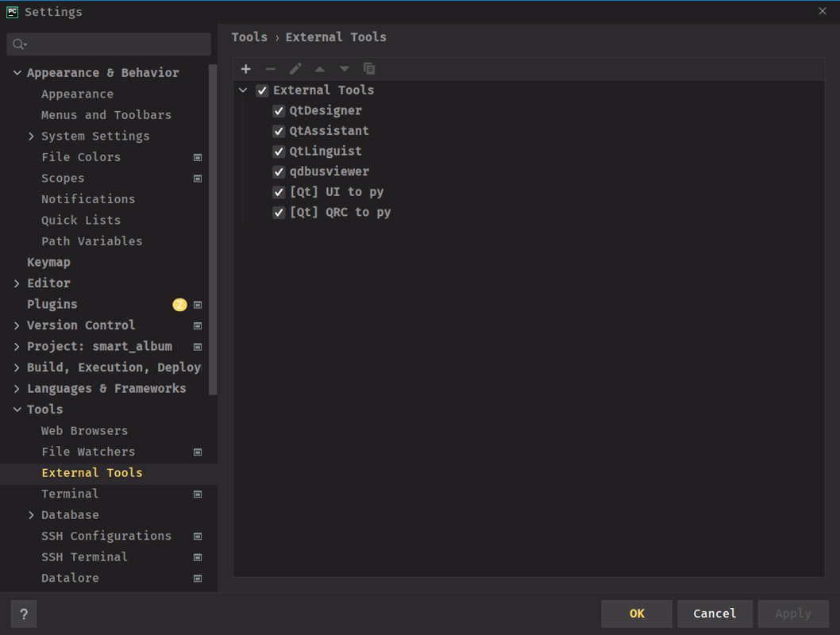Click the Version Control project-level icon
This screenshot has width=840, height=635.
198,325
